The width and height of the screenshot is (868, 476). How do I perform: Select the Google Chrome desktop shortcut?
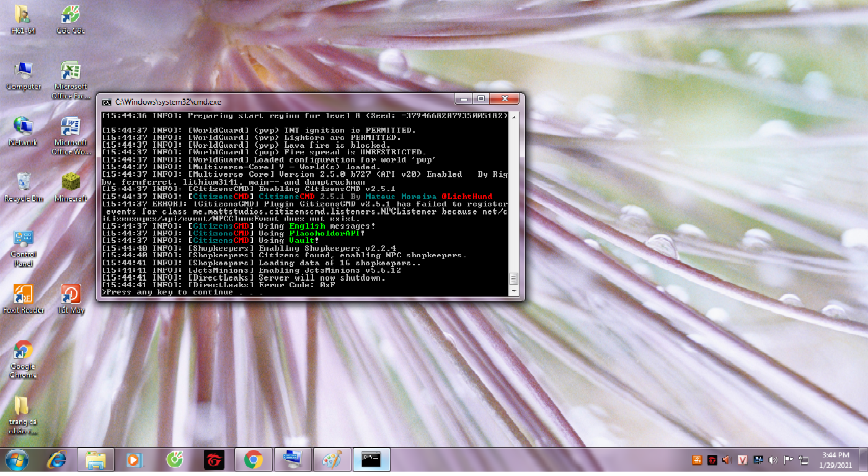pos(24,351)
